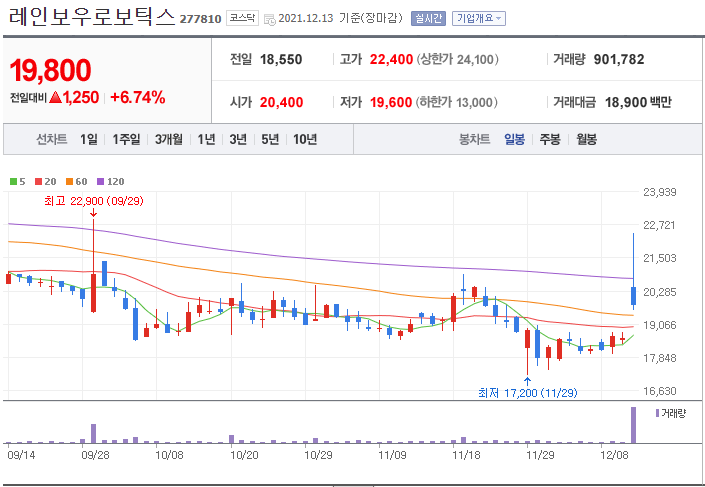Click the 저가 value 19,600

point(391,103)
